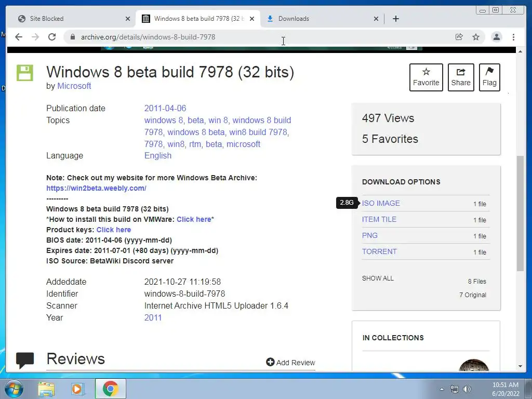This screenshot has width=532, height=399.
Task: Open Windows Media Player taskbar icon
Action: 78,389
